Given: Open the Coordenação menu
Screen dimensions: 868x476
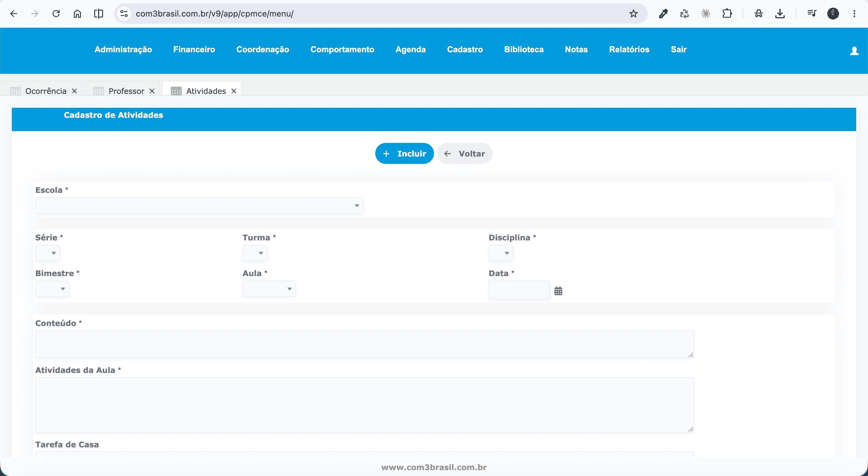Looking at the screenshot, I should [263, 50].
